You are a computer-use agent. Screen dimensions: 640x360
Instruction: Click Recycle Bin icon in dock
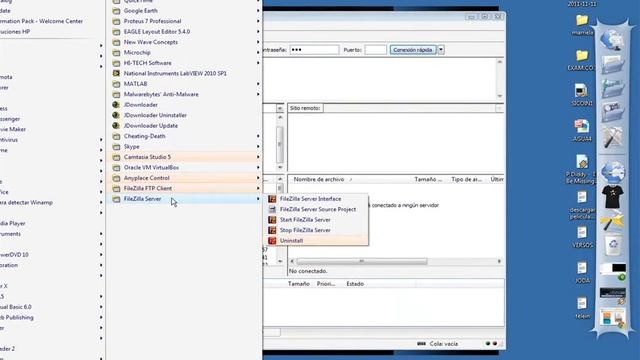[x=613, y=245]
